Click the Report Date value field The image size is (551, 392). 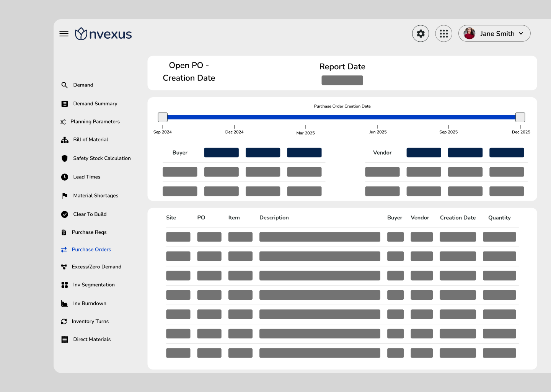pos(342,80)
